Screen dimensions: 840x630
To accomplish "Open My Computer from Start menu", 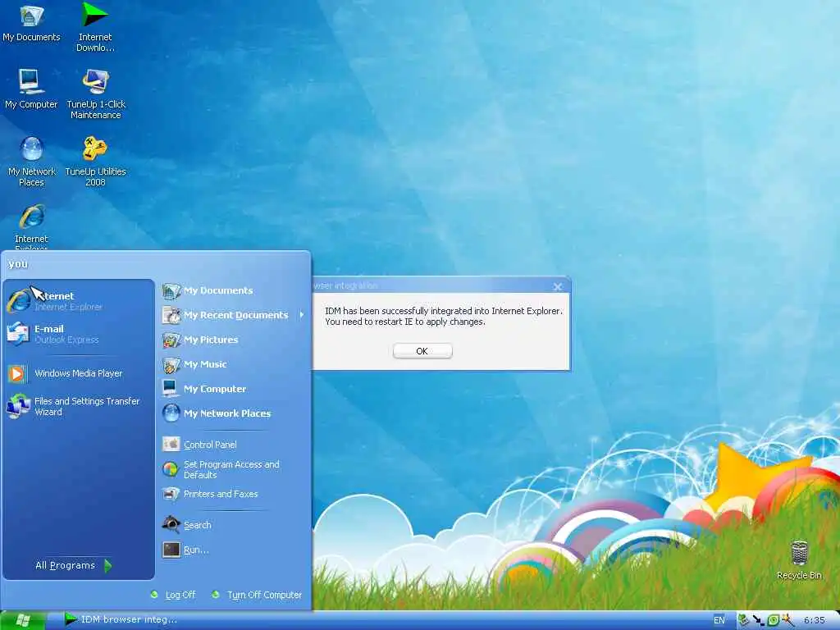I will click(x=234, y=389).
